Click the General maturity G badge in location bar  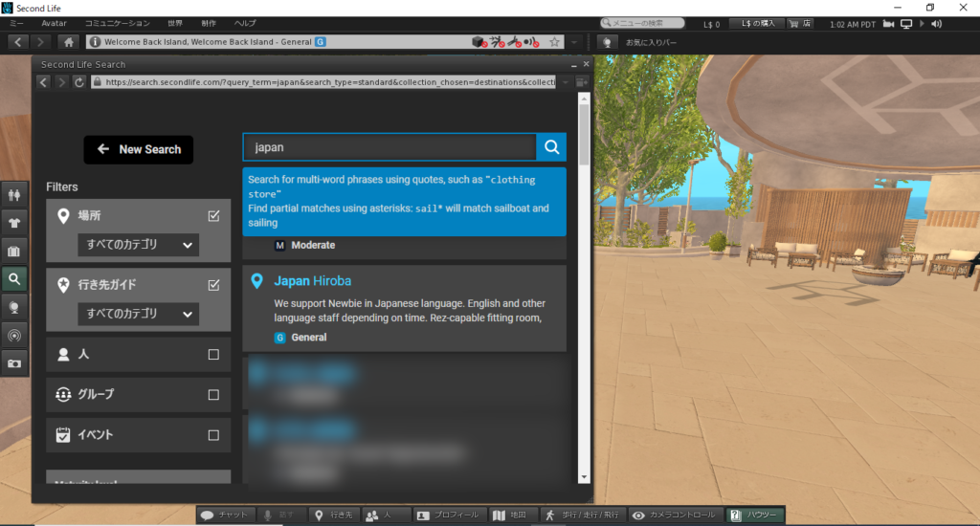[321, 42]
